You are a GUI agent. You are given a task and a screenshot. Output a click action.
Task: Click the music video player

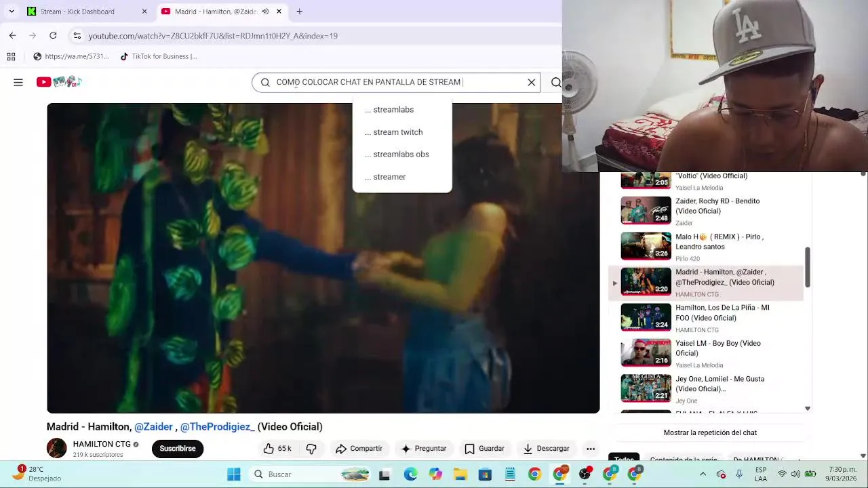323,258
